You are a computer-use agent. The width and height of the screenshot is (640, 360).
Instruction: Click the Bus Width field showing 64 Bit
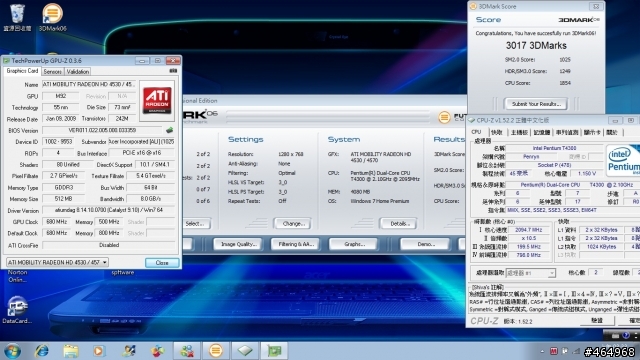pyautogui.click(x=151, y=188)
